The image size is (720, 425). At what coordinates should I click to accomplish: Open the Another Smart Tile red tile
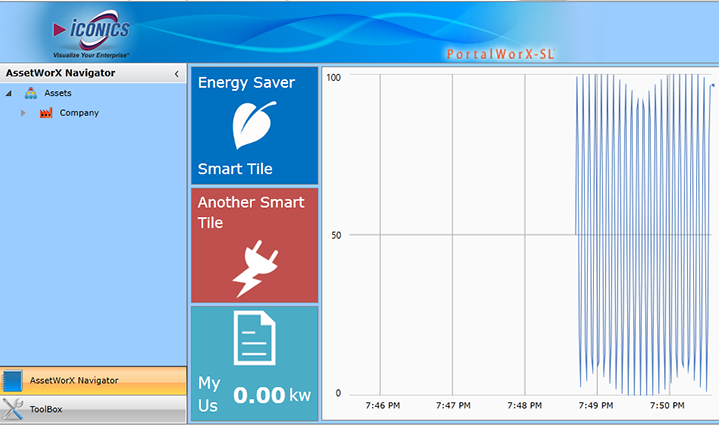coord(254,245)
